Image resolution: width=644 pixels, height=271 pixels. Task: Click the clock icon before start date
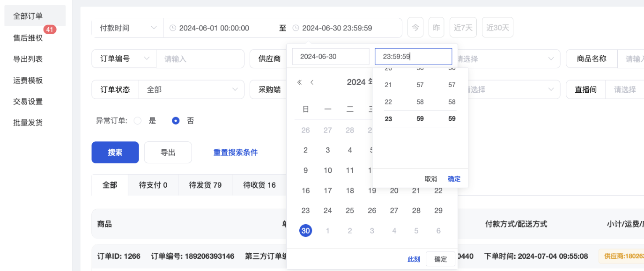(172, 28)
